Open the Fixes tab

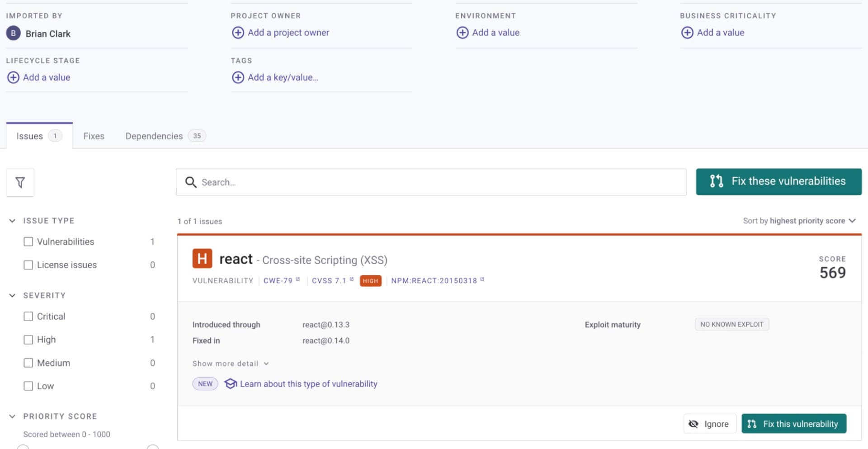(x=93, y=136)
